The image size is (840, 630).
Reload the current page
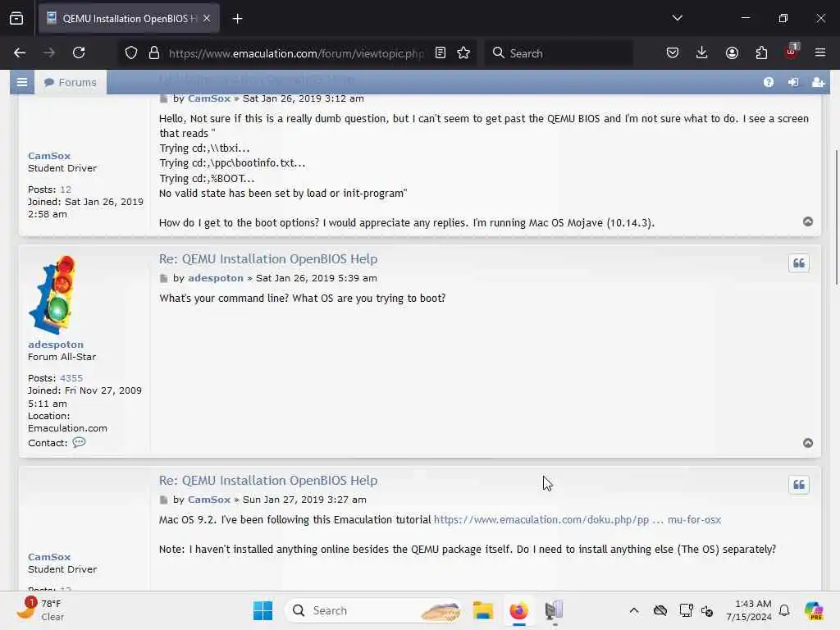(x=79, y=52)
